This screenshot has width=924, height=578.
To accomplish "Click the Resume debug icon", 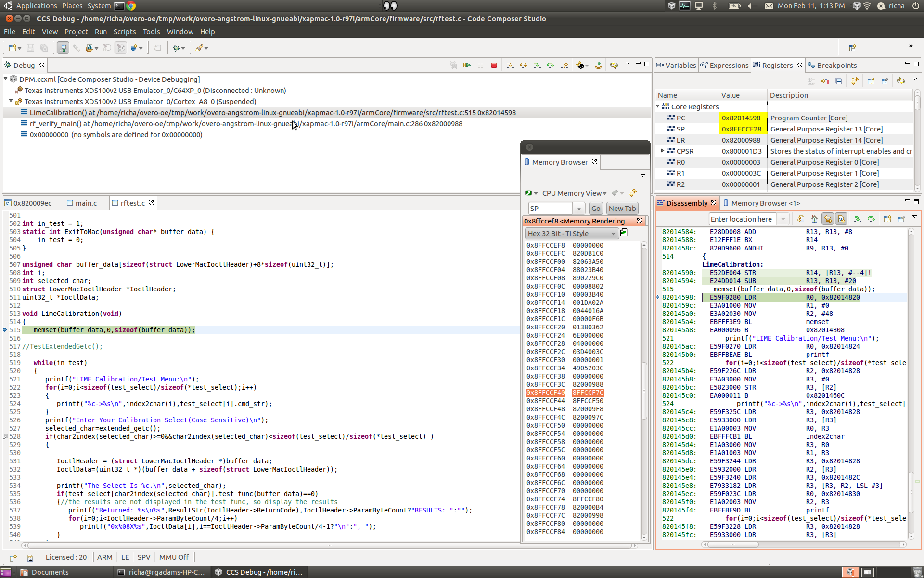I will coord(467,65).
